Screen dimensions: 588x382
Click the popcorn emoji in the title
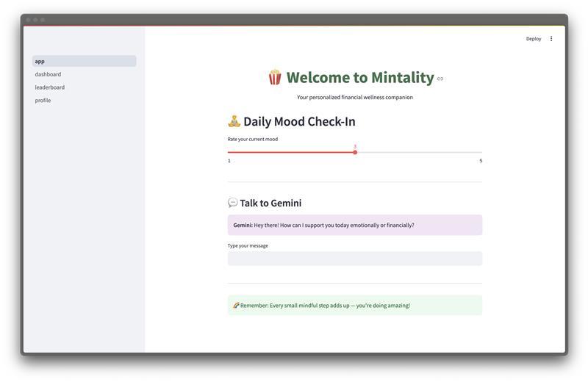point(275,77)
